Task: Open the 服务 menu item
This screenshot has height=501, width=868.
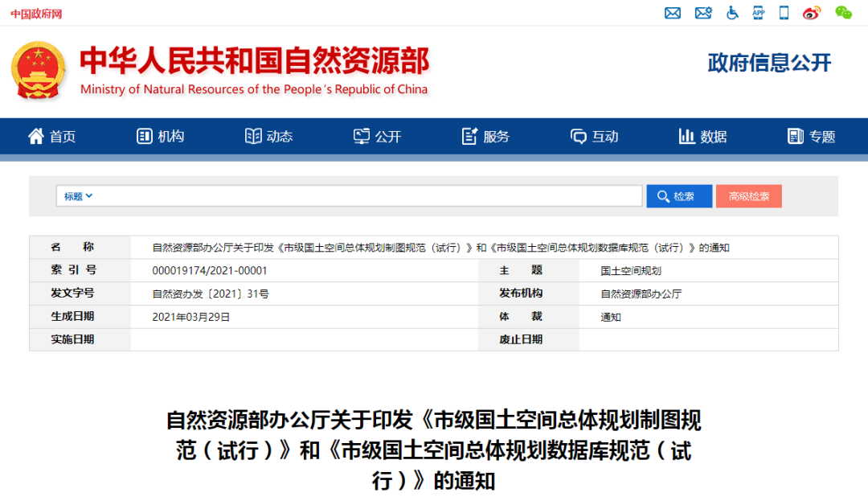Action: (x=496, y=137)
